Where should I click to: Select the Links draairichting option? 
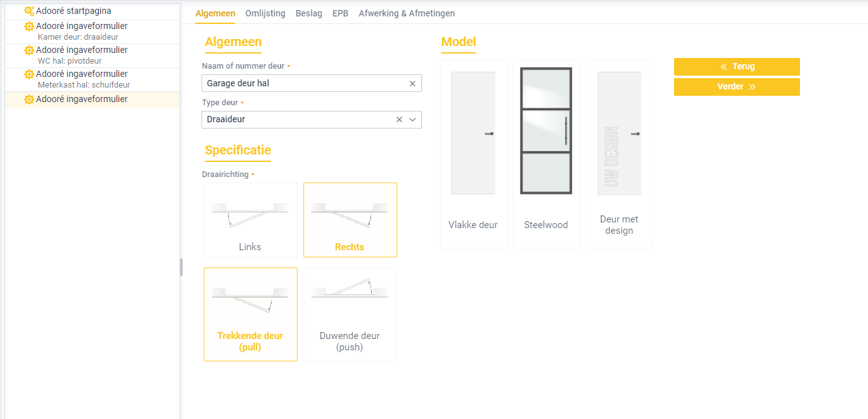(x=250, y=219)
